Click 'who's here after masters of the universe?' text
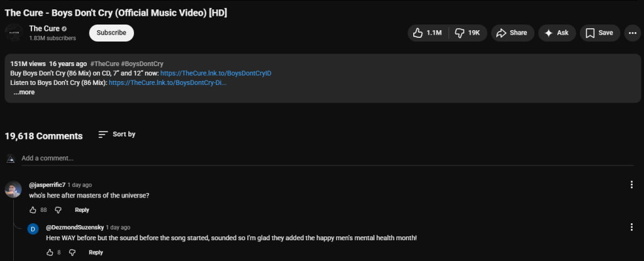 click(89, 196)
